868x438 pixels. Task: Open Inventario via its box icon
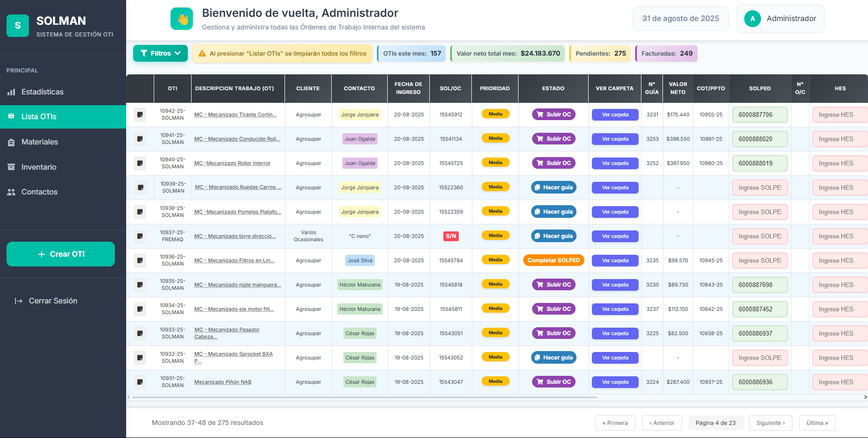(11, 167)
